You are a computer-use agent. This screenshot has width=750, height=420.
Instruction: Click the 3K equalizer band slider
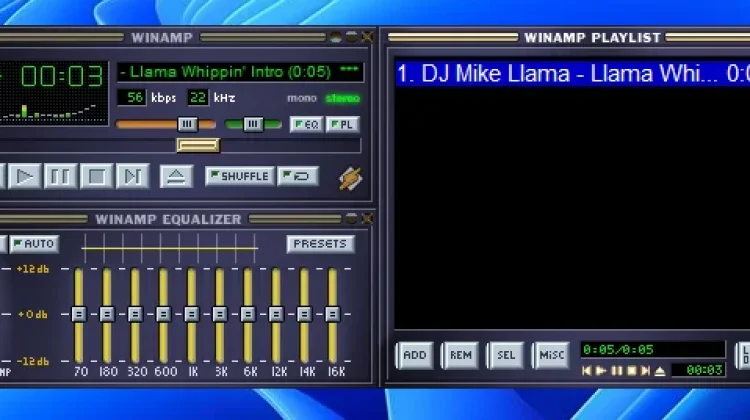(220, 314)
